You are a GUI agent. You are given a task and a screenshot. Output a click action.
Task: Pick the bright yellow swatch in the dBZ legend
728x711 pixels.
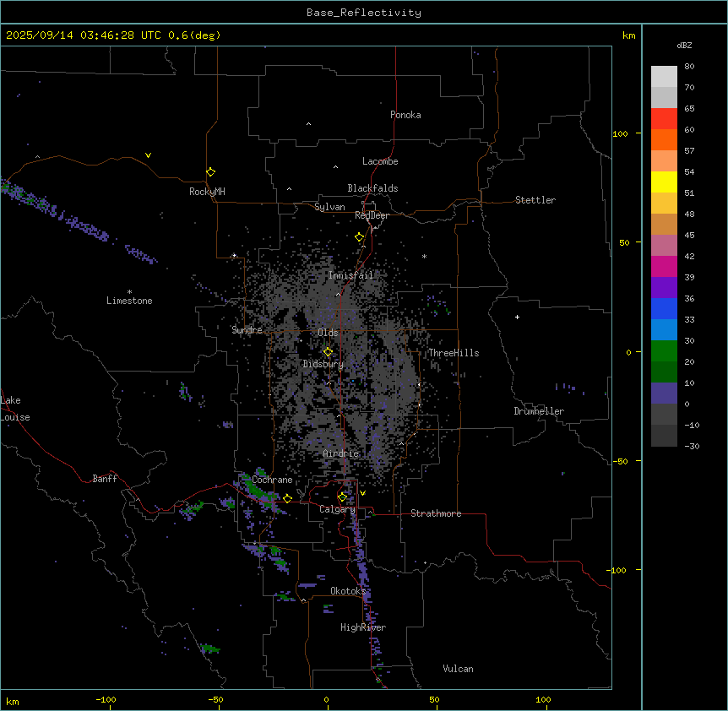(664, 182)
